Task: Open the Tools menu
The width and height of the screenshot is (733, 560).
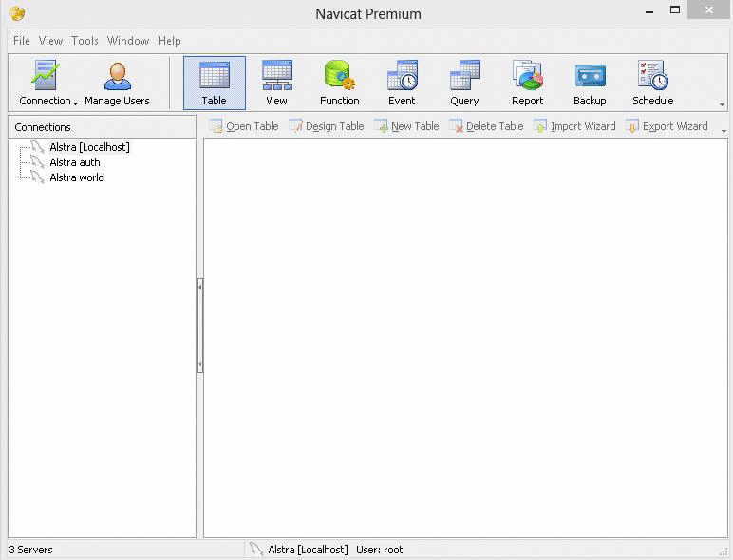Action: point(85,41)
